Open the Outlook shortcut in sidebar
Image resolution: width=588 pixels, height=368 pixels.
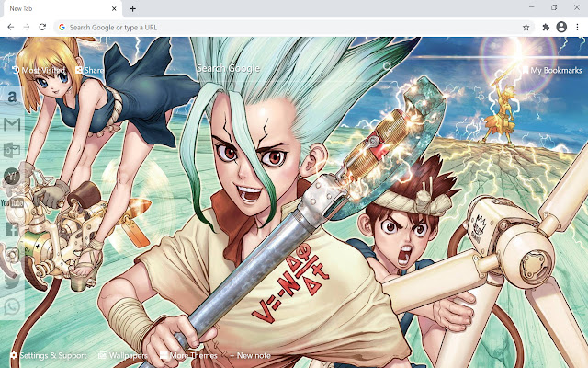pos(12,150)
